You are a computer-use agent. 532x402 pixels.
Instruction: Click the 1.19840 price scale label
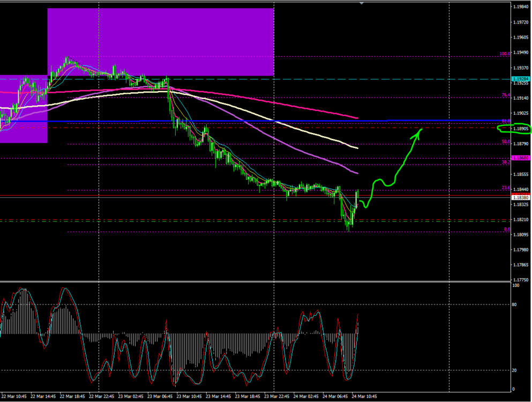(521, 7)
